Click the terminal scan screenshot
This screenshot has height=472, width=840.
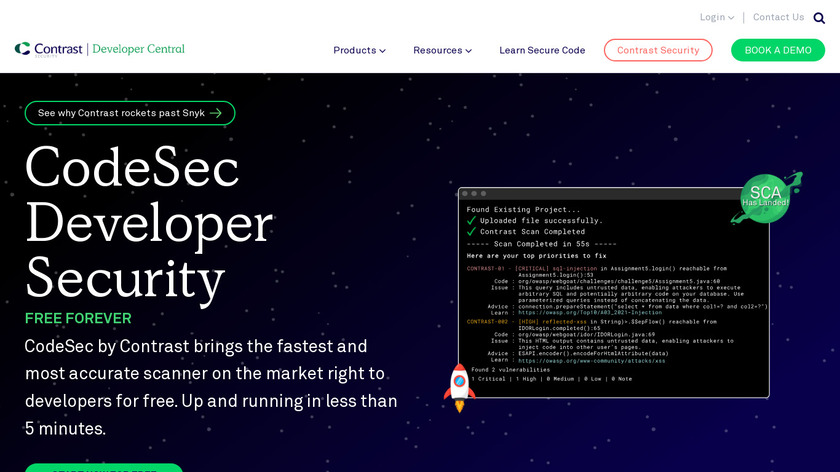click(614, 293)
